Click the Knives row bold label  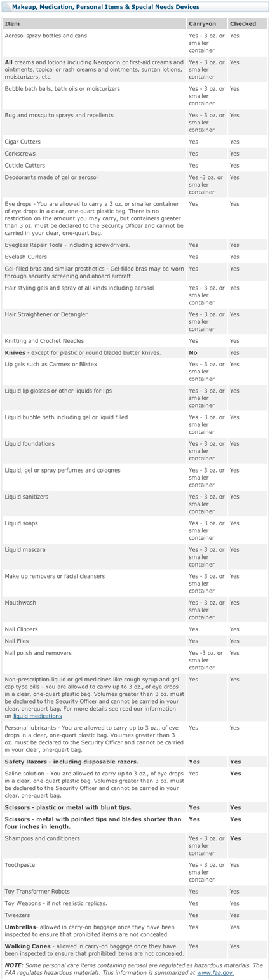click(15, 352)
